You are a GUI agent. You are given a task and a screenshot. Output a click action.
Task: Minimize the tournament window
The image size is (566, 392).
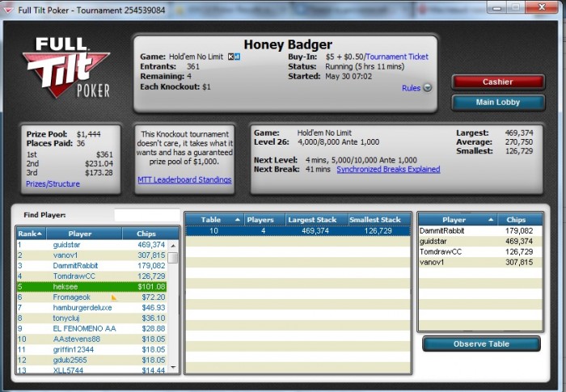click(497, 7)
